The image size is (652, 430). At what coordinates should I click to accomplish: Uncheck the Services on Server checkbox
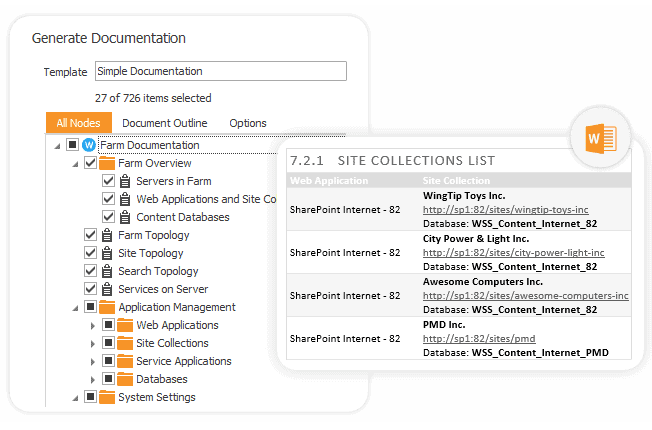(91, 290)
